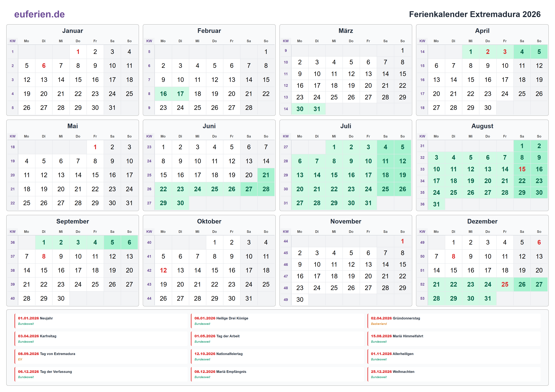Click green date 1 in September

[44, 242]
